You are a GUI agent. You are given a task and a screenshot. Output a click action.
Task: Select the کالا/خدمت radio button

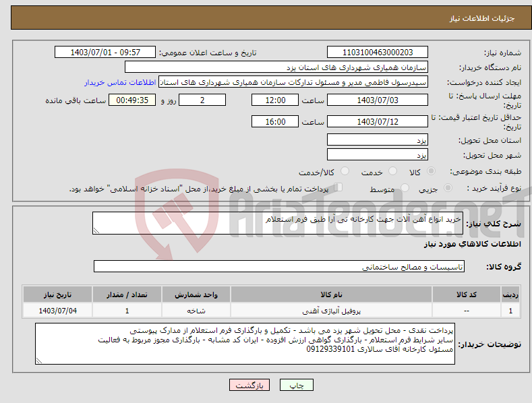tap(345, 171)
